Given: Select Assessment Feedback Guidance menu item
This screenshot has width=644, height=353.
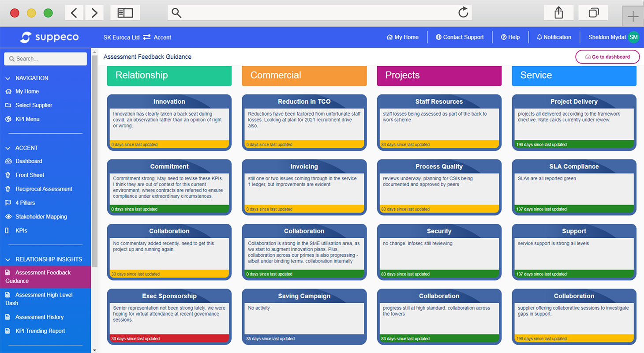Looking at the screenshot, I should [45, 277].
